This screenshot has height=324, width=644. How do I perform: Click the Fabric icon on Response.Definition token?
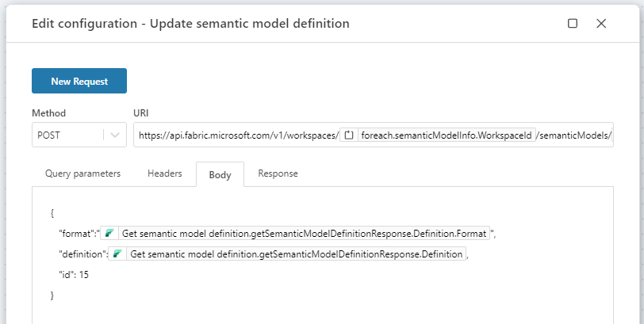[118, 254]
